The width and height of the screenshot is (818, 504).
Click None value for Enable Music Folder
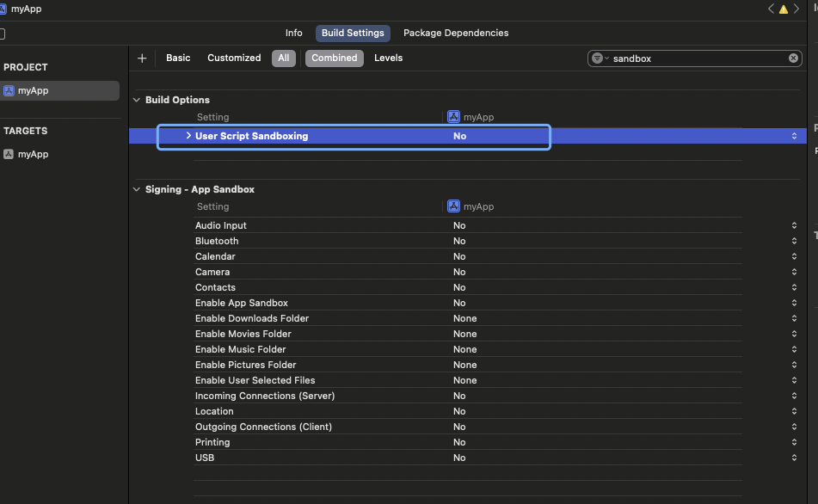coord(464,349)
